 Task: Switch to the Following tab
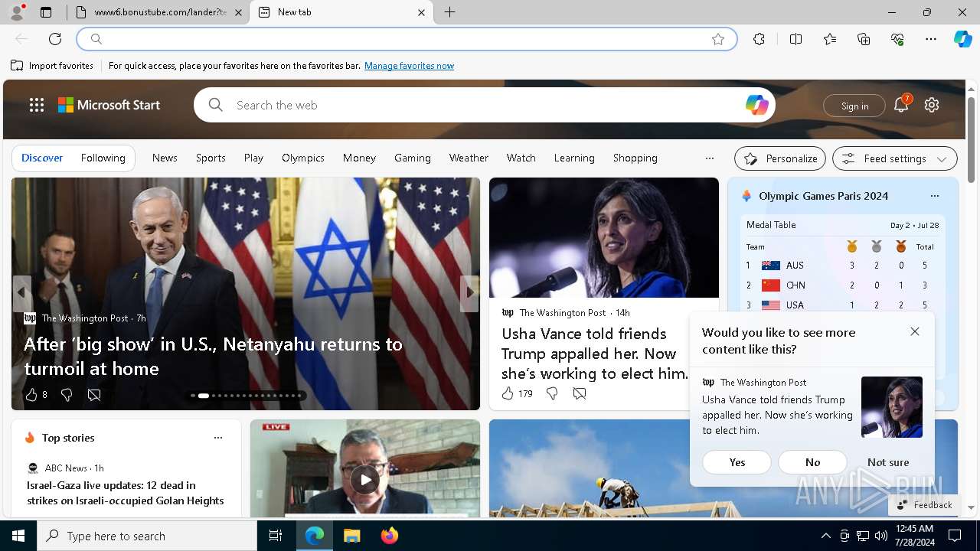103,158
